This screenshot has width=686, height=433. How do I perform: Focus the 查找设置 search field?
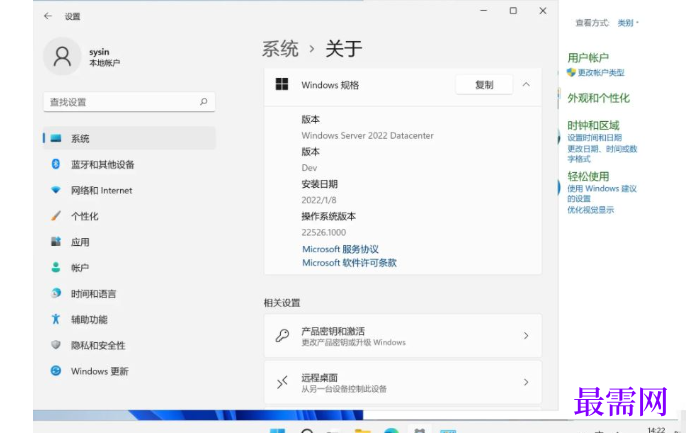coord(129,102)
